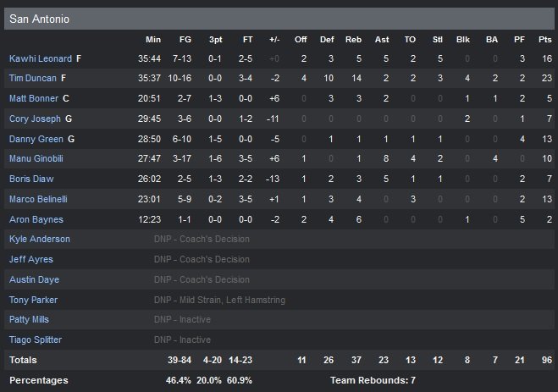
Task: Click the Reb column header
Action: coord(354,39)
